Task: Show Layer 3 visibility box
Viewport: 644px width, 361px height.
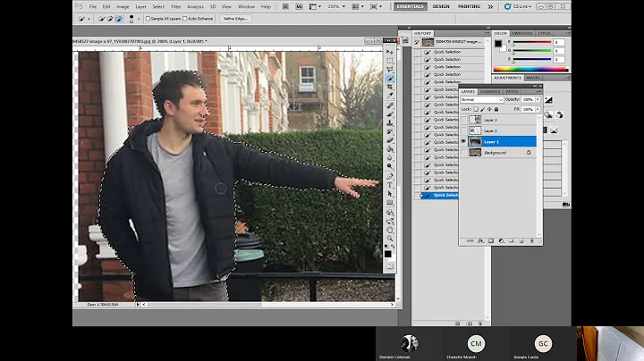Action: 463,120
